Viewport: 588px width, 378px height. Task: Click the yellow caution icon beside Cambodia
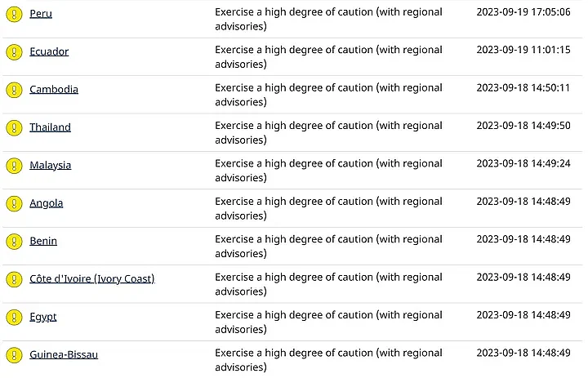pos(14,90)
